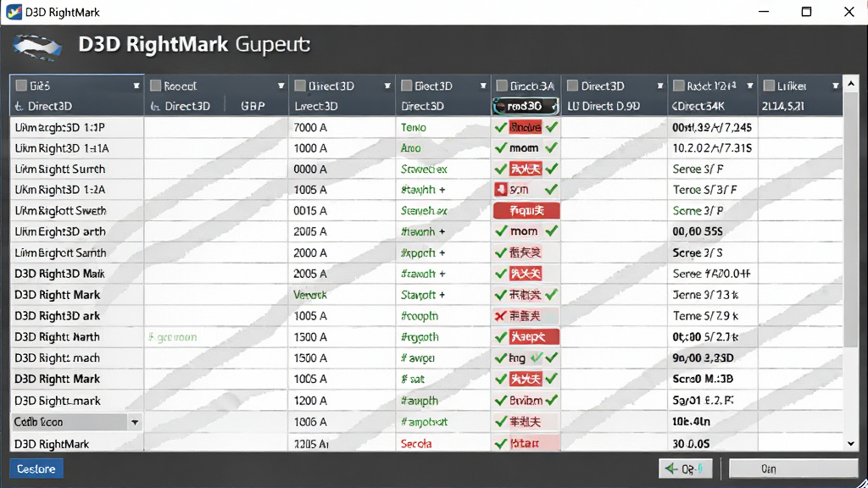Click the vertical scrollbar thumb
This screenshot has height=488, width=868.
tap(851, 219)
